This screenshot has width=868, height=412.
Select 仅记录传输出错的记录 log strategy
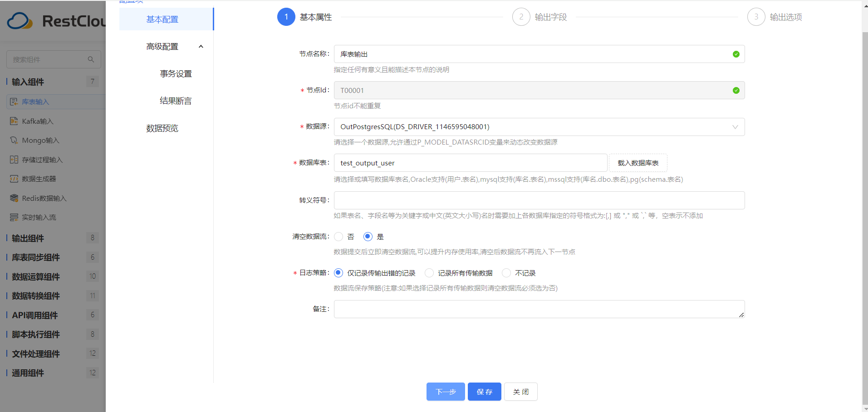pyautogui.click(x=338, y=273)
